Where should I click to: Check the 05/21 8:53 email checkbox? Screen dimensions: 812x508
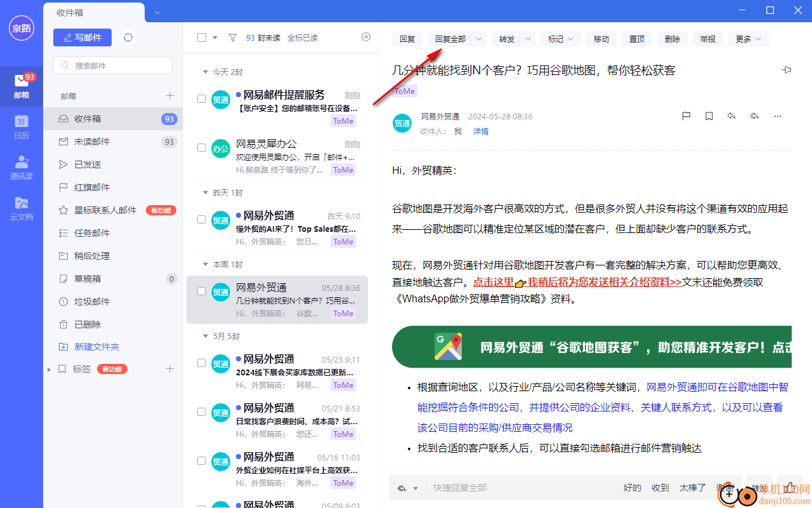[201, 412]
